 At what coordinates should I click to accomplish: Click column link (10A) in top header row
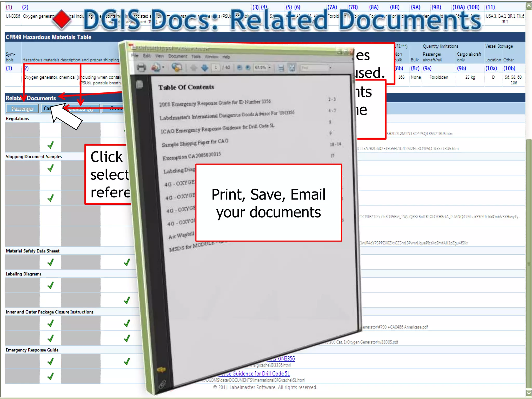click(458, 7)
